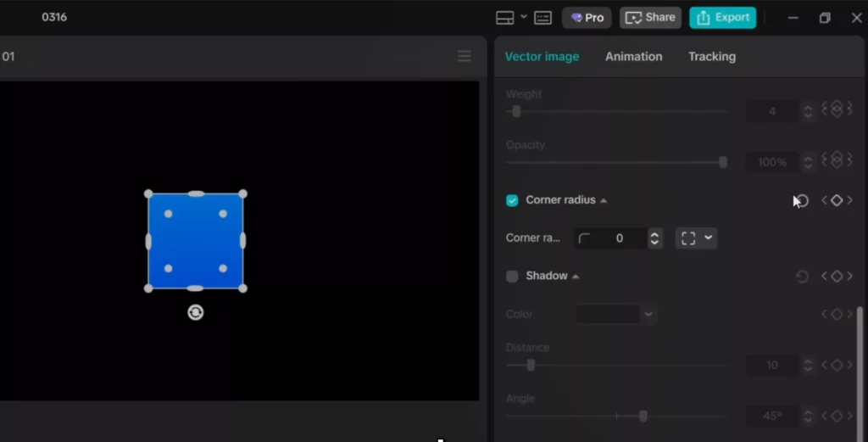
Task: Click the Share button
Action: pyautogui.click(x=650, y=18)
